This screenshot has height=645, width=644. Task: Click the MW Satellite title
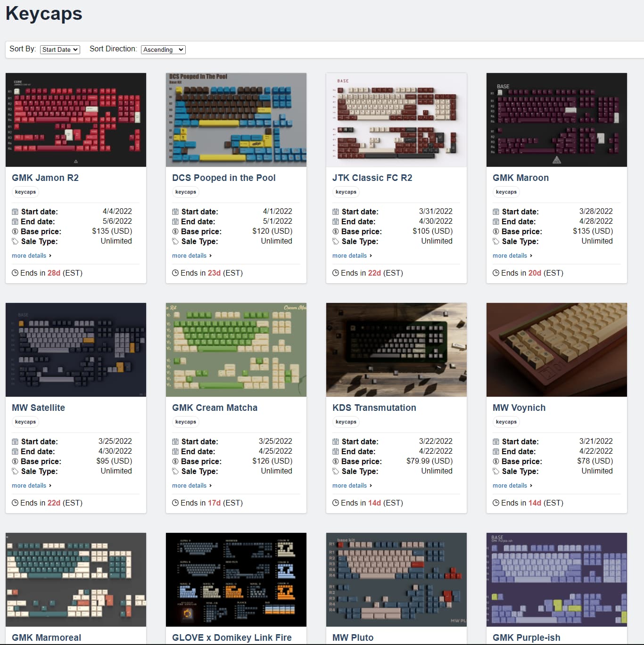[x=39, y=408]
